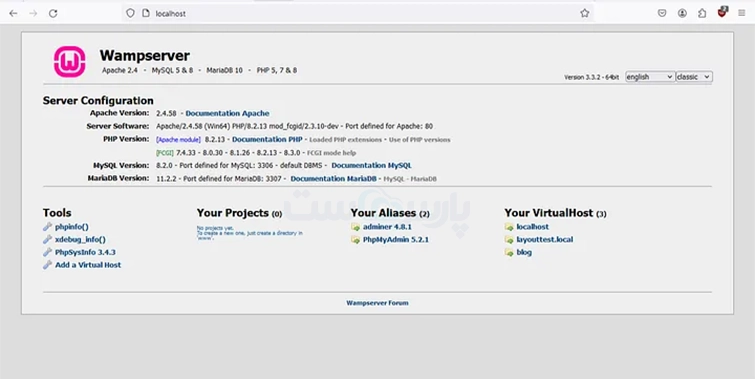Click the MariaDB version text 11.2.2
The width and height of the screenshot is (755, 379).
click(x=166, y=179)
